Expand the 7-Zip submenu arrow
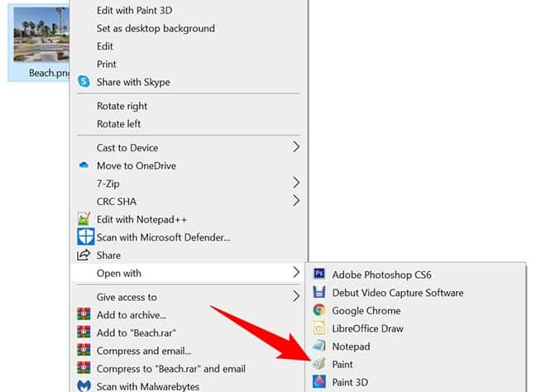This screenshot has height=392, width=536. pos(296,183)
